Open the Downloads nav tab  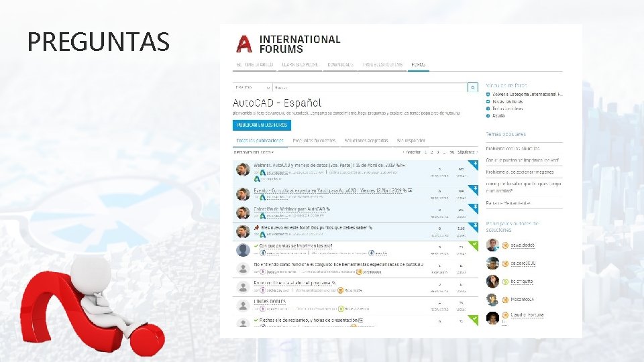pos(340,65)
